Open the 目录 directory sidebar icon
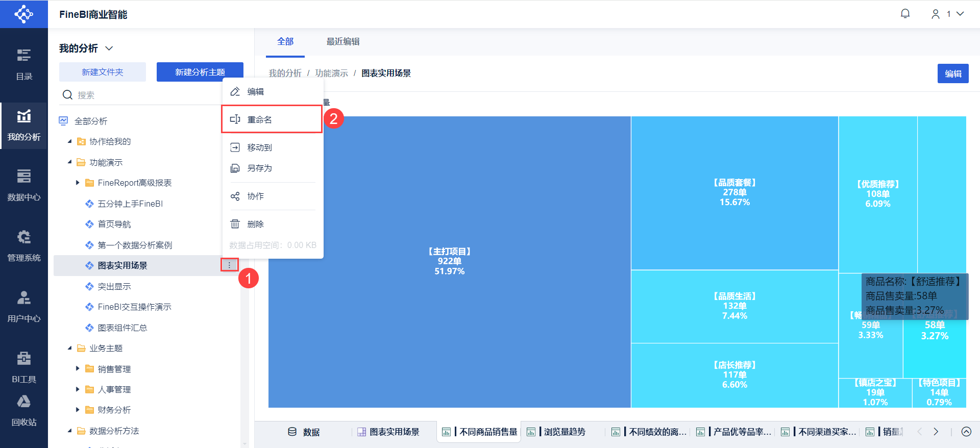Screen dimensions: 980x448 coord(24,55)
